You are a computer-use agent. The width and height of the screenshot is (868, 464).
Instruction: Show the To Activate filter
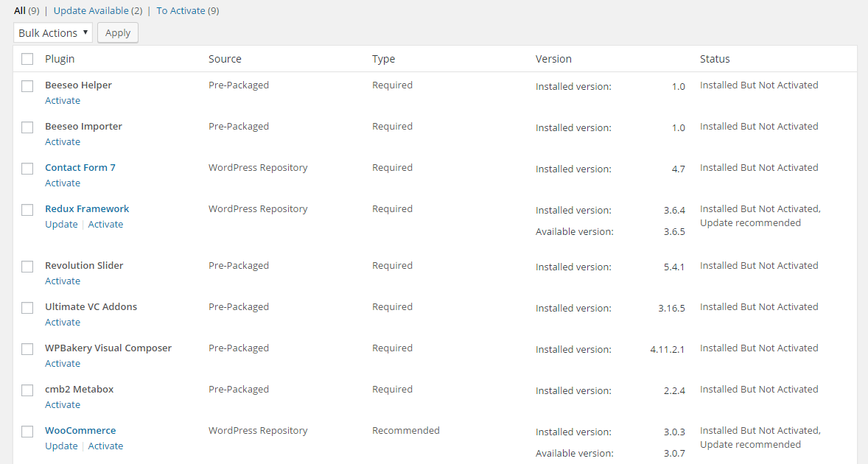point(181,11)
